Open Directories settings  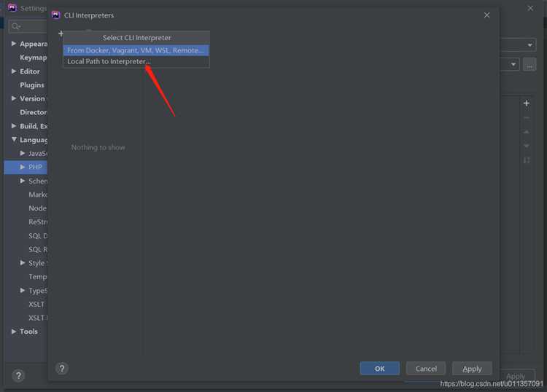tap(33, 112)
